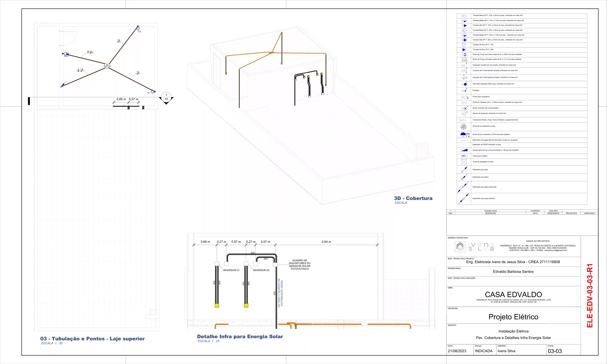Click the Eletroduto de PEAD embutido no piso text
The image size is (607, 364).
tap(487, 145)
